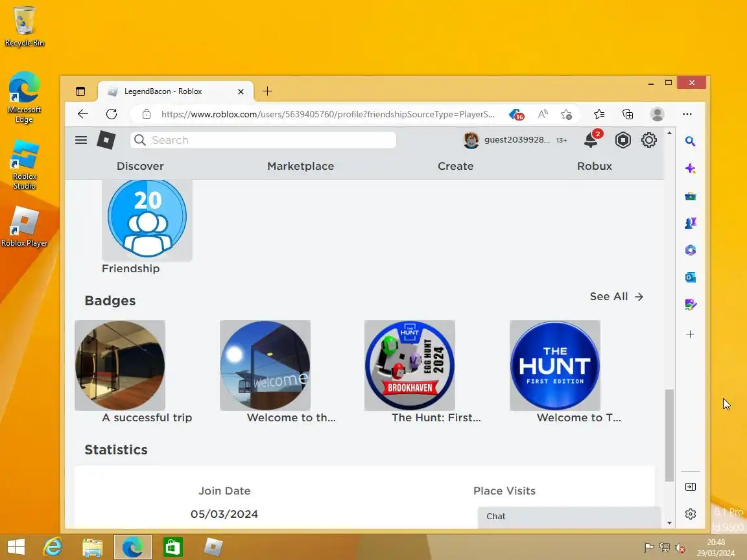
Task: Click the page vertical scrollbar thumb
Action: (669, 436)
